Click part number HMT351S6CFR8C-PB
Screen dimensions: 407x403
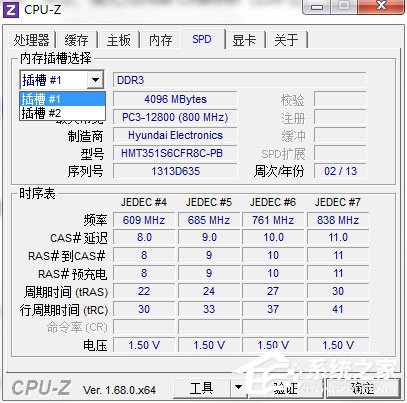175,153
